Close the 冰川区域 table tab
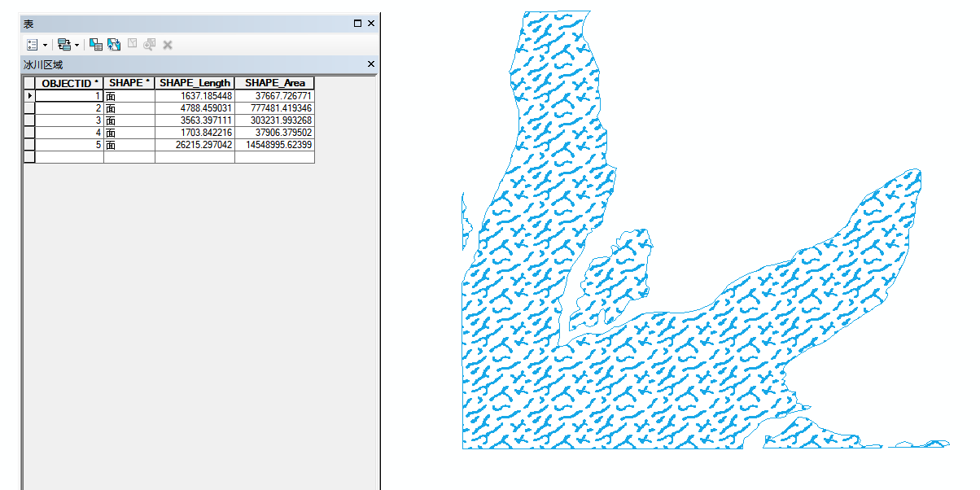The height and width of the screenshot is (490, 980). tap(371, 64)
